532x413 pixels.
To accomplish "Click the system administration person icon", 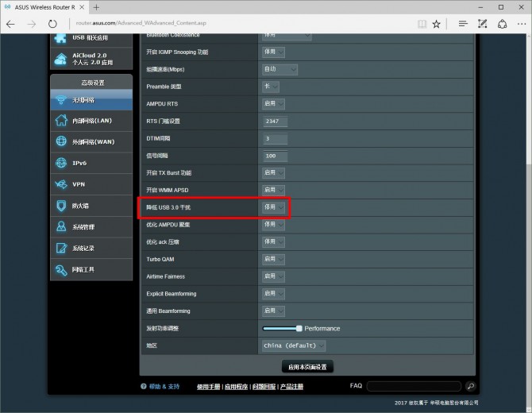I will pos(61,226).
